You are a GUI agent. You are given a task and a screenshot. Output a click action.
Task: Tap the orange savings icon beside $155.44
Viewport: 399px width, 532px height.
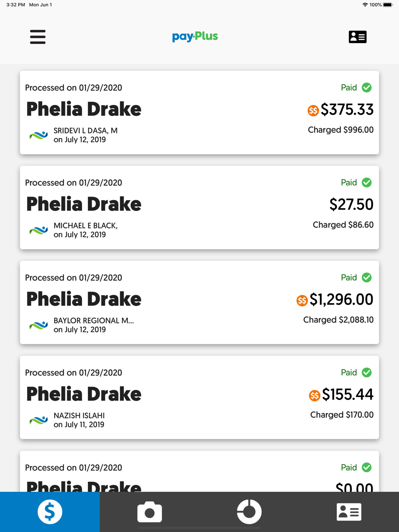314,395
